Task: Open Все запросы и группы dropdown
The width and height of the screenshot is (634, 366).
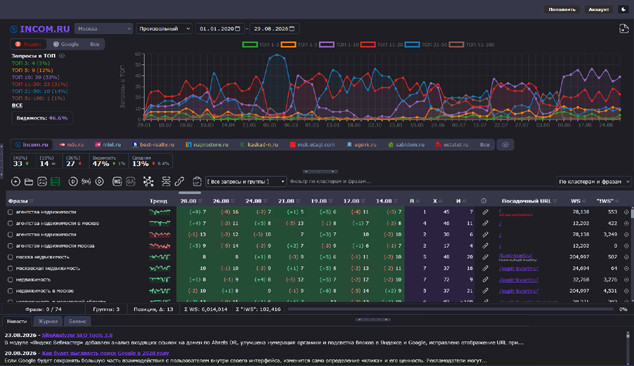Action: (x=246, y=182)
